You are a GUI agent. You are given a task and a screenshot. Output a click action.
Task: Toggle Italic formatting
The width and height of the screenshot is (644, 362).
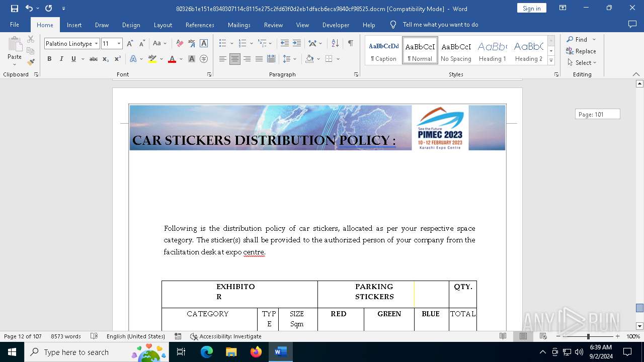(61, 59)
